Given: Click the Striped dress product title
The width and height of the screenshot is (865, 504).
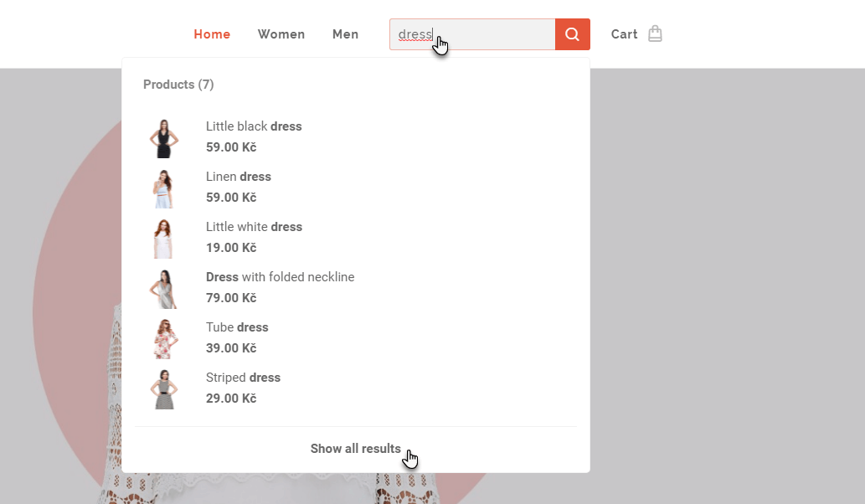Looking at the screenshot, I should (243, 378).
